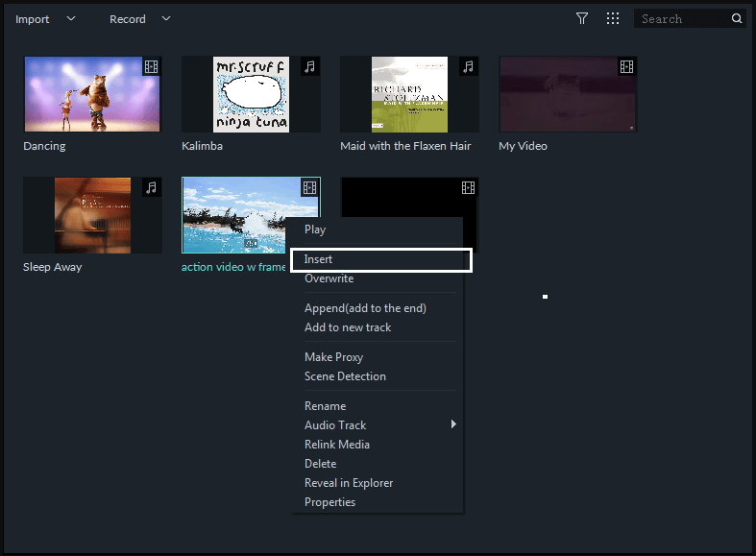The height and width of the screenshot is (556, 756).
Task: Choose Relink Media option
Action: tap(337, 445)
